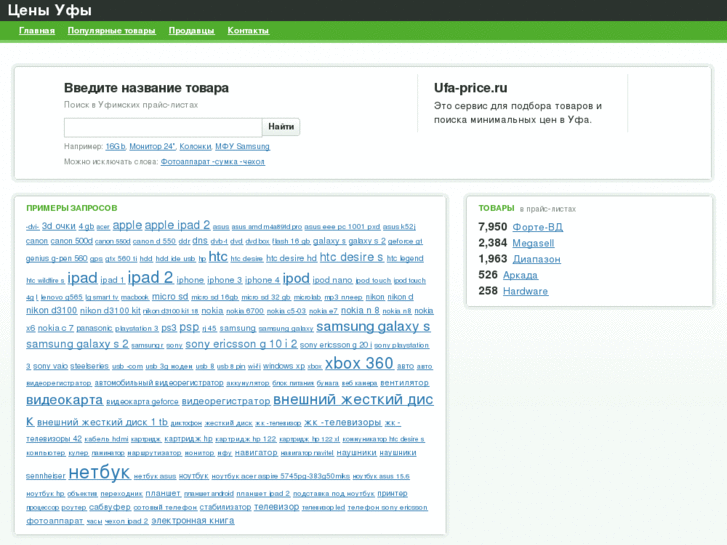Open seller Форте-ВД
The image size is (727, 545).
(537, 227)
